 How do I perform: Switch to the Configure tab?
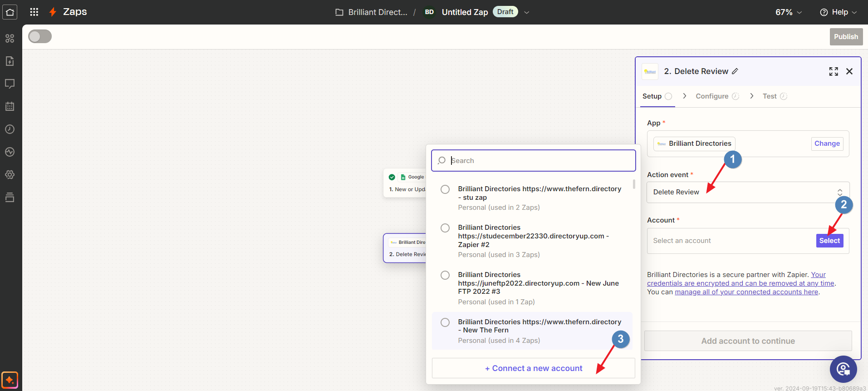tap(717, 96)
